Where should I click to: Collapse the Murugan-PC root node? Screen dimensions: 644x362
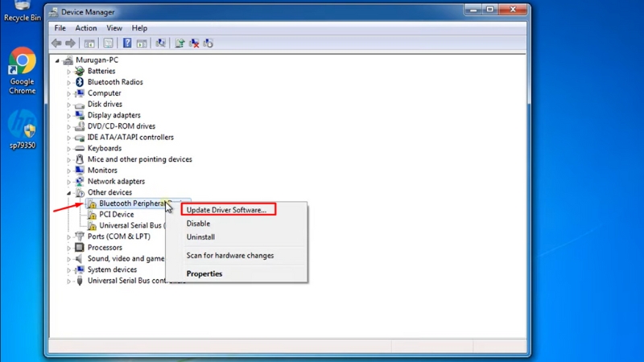pos(57,61)
